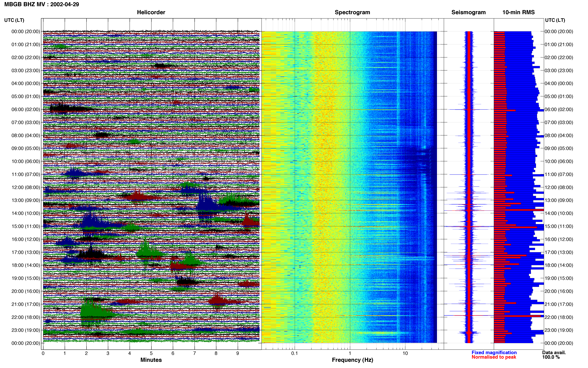Click left time label '23:00 (19:00)'

26,330
